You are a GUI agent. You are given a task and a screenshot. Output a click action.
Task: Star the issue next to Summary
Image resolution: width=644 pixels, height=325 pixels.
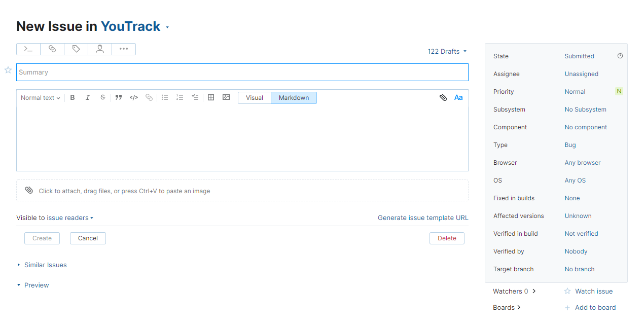[x=8, y=70]
